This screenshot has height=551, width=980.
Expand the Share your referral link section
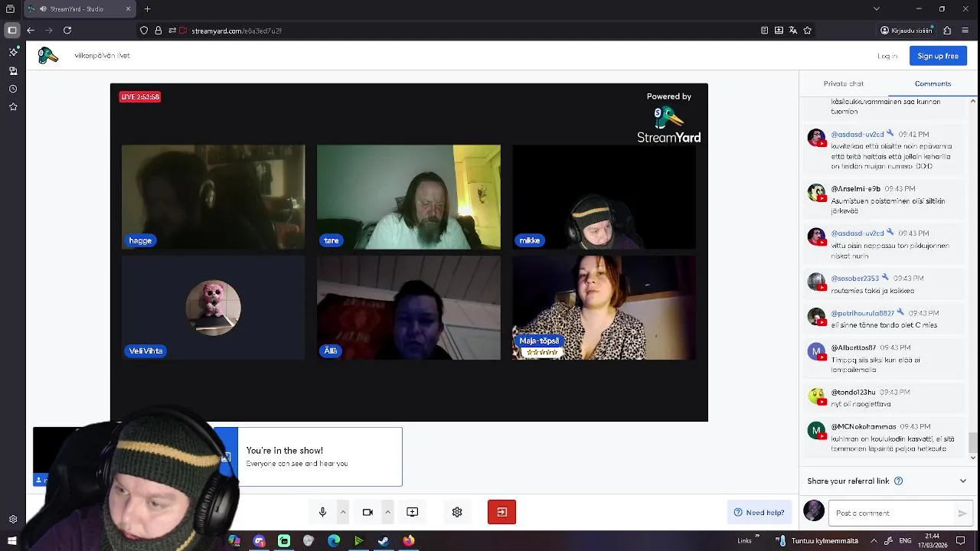[963, 481]
